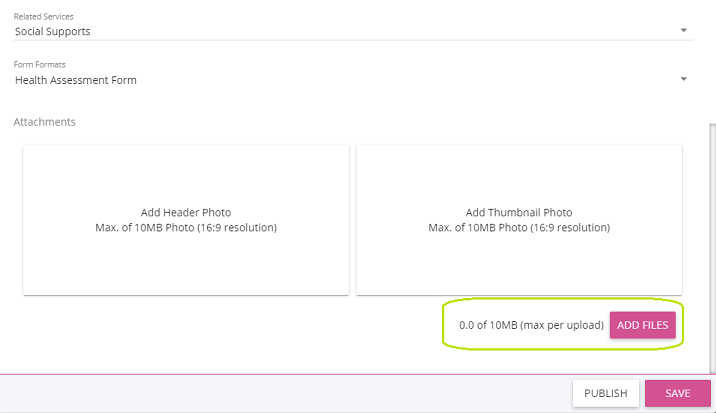
Task: Click the 'Add Header Photo' text
Action: 186,212
